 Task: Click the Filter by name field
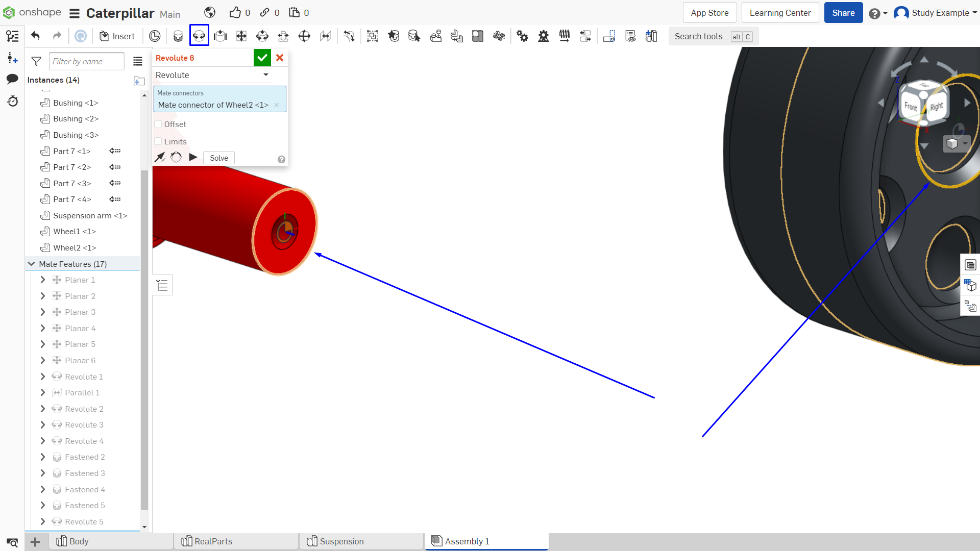[87, 61]
